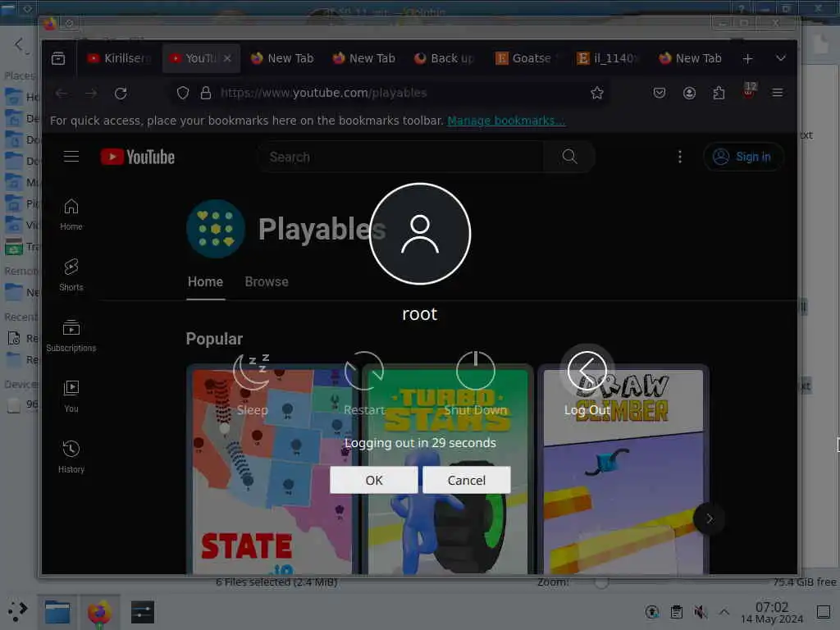Open Shorts in YouTube sidebar
Viewport: 840px width, 630px height.
coord(71,275)
